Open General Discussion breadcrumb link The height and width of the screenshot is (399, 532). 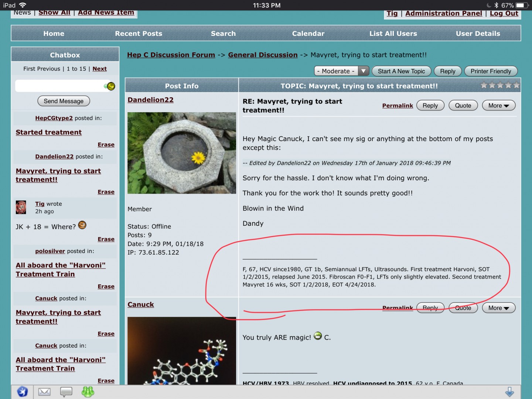(263, 55)
